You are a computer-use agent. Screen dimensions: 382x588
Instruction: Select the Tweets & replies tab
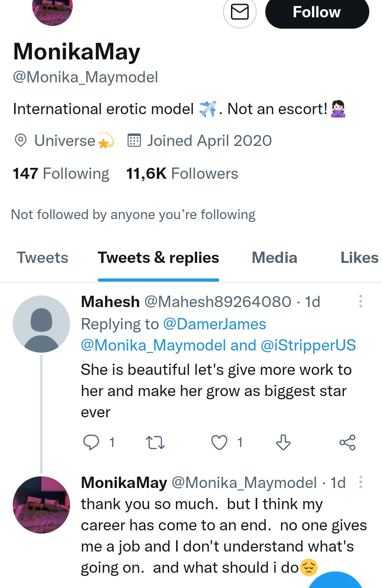[158, 258]
